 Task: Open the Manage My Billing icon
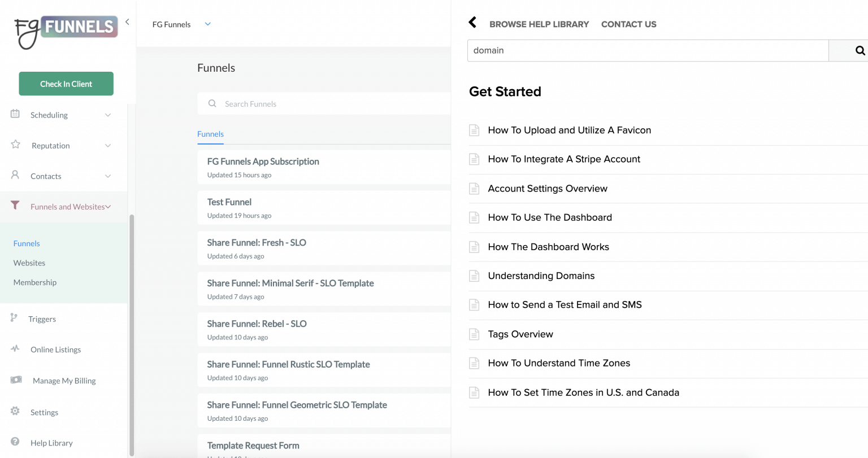[x=15, y=380]
